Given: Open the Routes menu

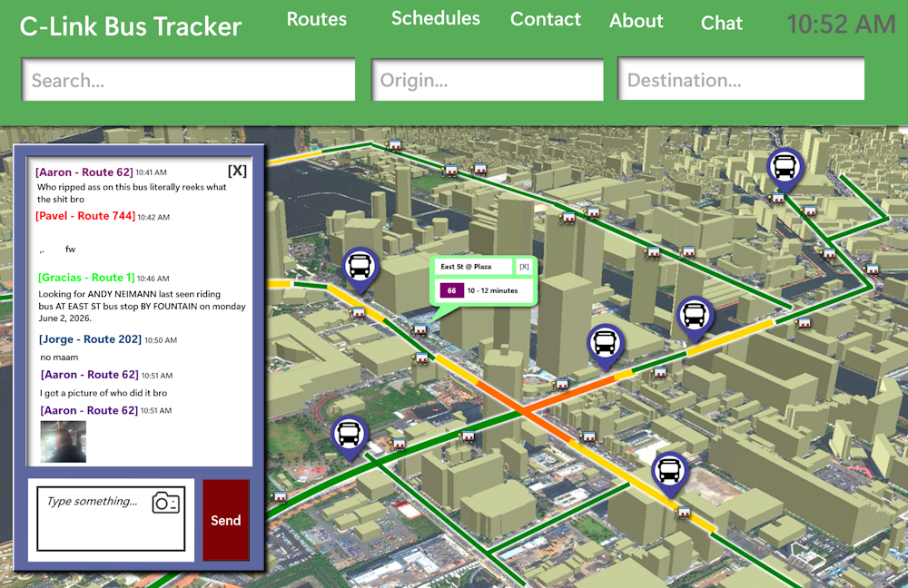Looking at the screenshot, I should pos(317,19).
